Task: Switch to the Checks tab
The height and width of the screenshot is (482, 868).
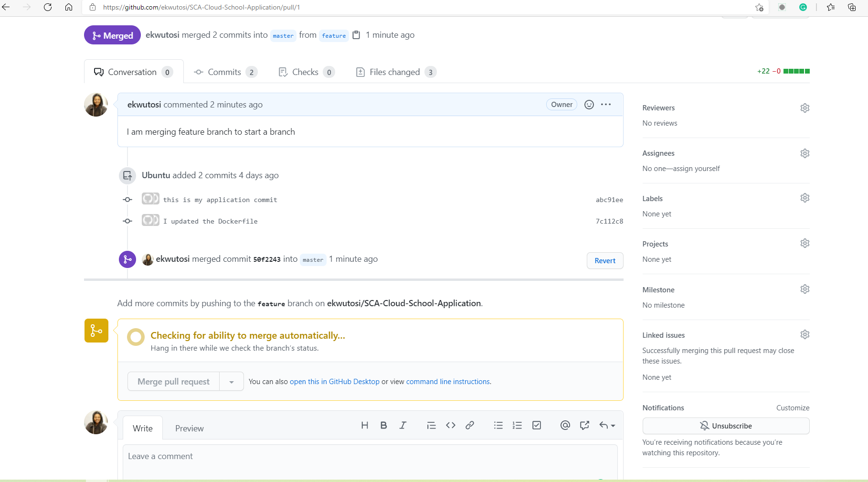Action: (x=307, y=72)
